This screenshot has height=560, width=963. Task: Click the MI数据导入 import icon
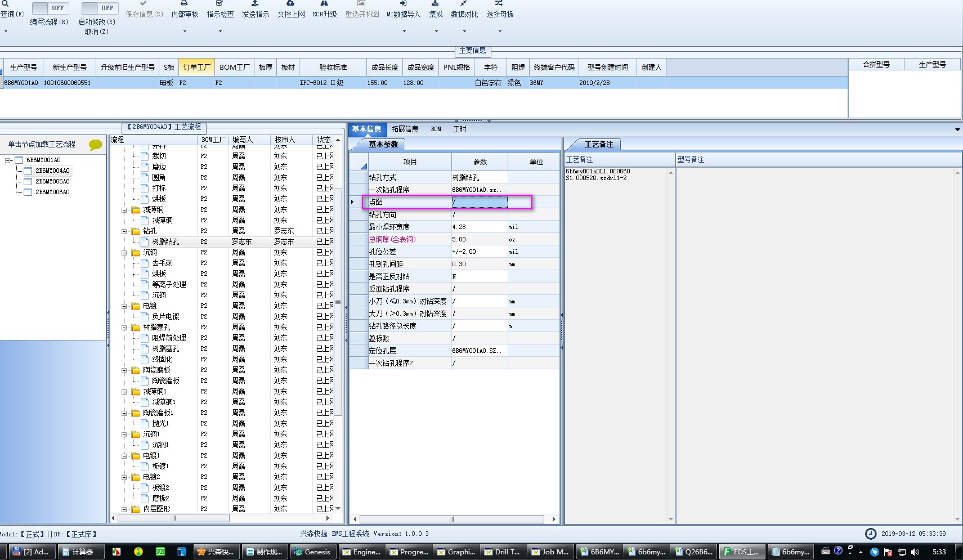(404, 3)
